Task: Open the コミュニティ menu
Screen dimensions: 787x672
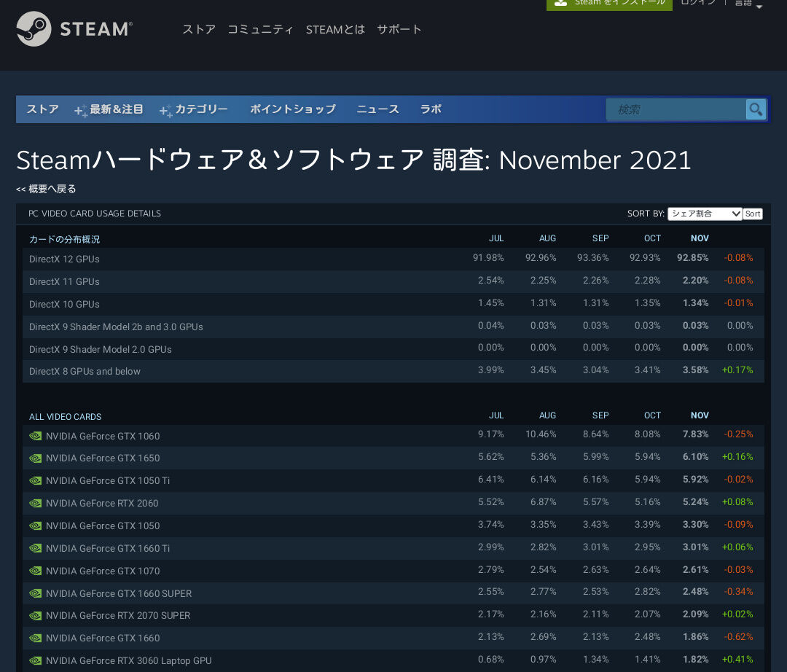Action: pyautogui.click(x=260, y=30)
